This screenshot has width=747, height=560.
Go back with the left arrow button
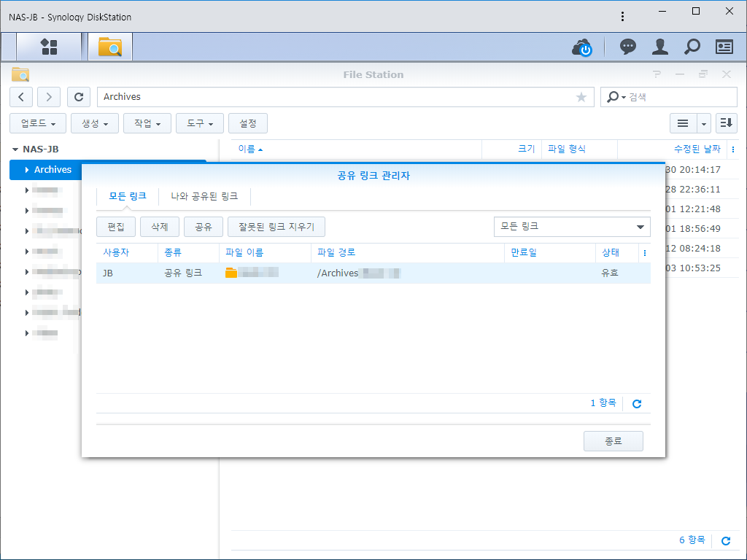click(x=21, y=97)
